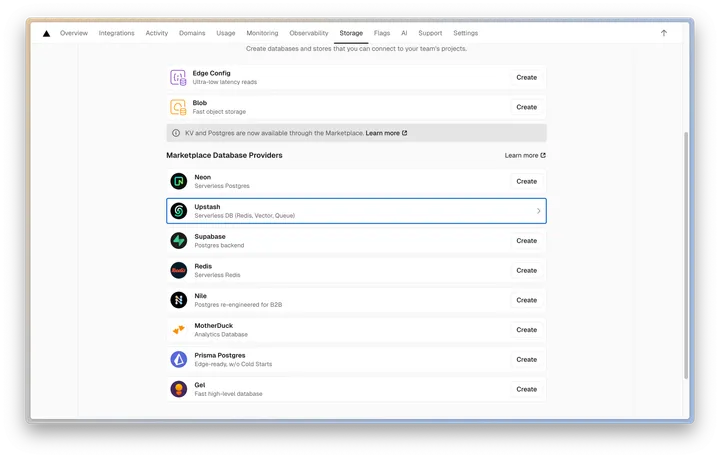
Task: Click the Supabase lightning bolt logo
Action: click(179, 241)
